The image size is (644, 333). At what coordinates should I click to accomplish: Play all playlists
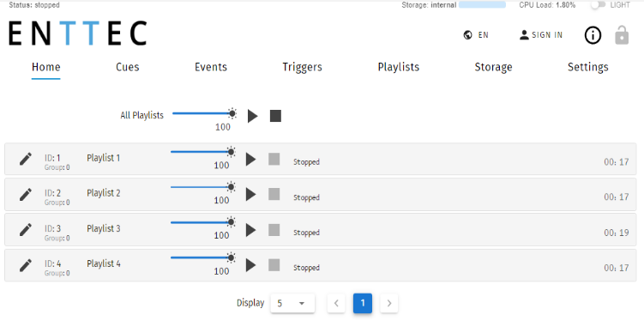pyautogui.click(x=253, y=116)
